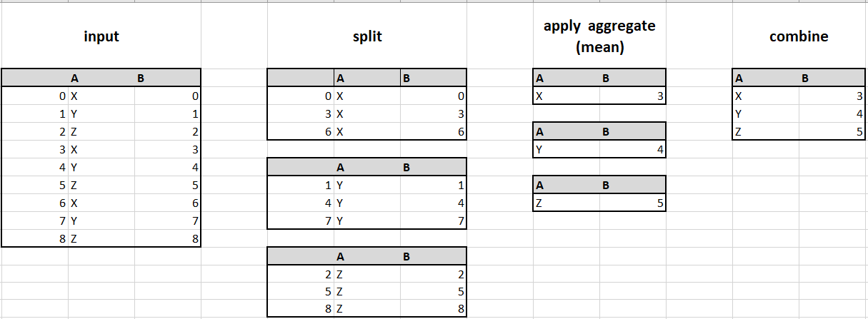Click mean value 3 in X aggregate table
The image size is (868, 319).
click(661, 96)
